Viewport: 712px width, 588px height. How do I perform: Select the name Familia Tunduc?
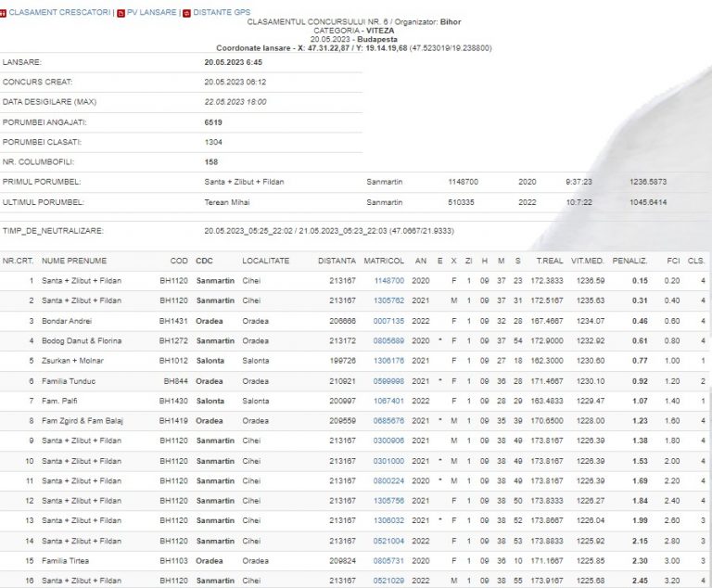click(69, 381)
